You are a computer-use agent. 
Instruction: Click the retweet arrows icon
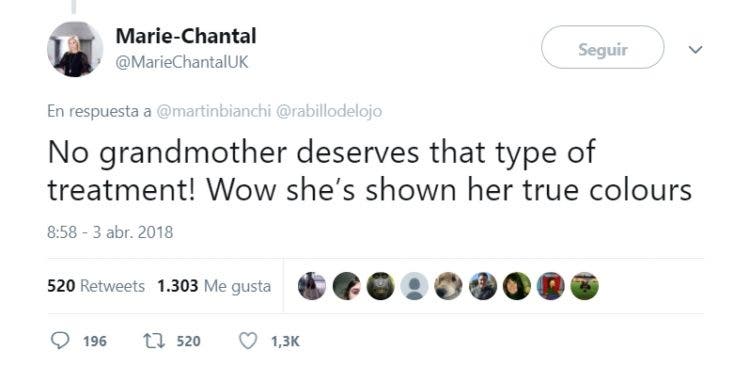pos(153,341)
